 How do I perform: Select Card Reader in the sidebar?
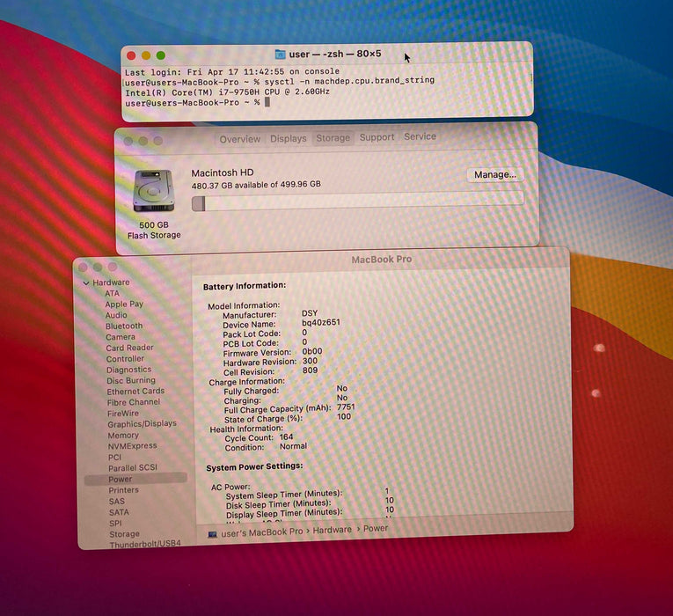pyautogui.click(x=129, y=348)
